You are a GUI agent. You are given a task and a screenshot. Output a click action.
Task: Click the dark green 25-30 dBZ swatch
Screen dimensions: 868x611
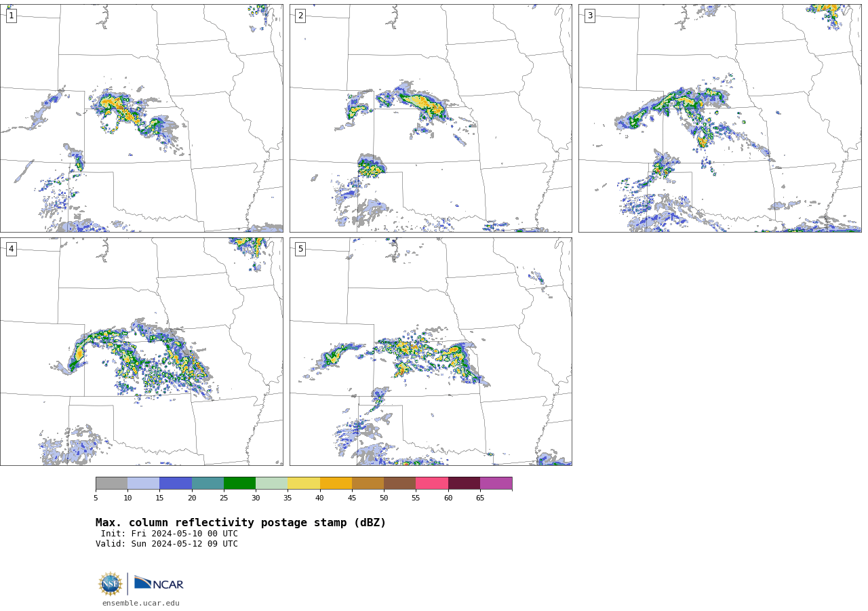[239, 484]
